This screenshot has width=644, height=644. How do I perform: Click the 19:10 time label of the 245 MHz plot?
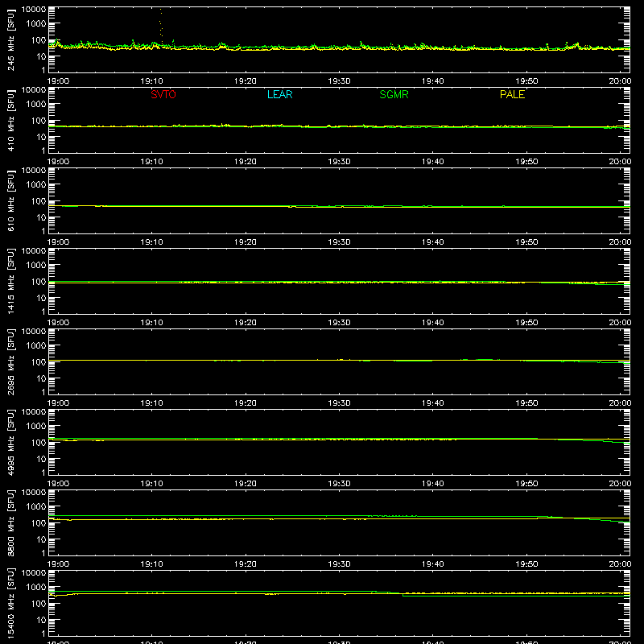pyautogui.click(x=151, y=81)
